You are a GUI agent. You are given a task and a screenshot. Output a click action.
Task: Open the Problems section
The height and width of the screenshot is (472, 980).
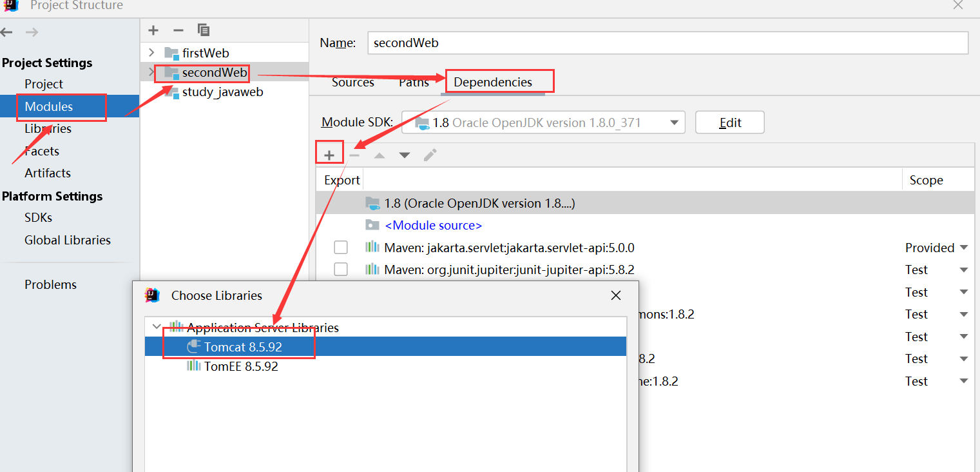[x=50, y=284]
